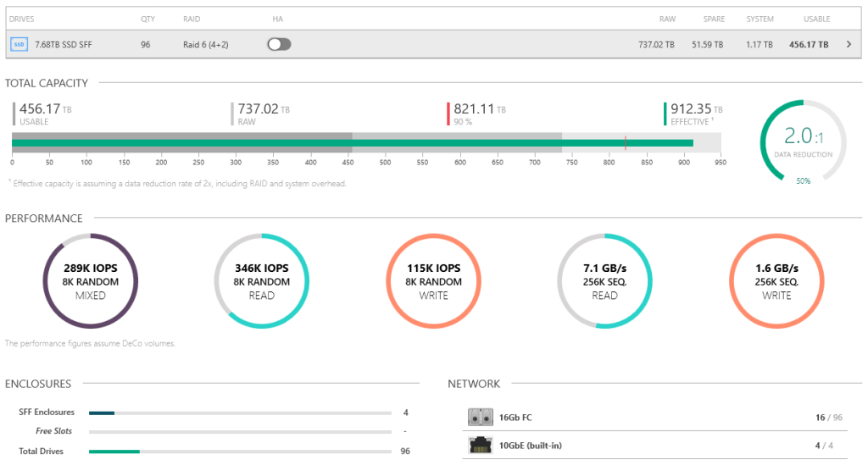The width and height of the screenshot is (868, 471).
Task: Click the Total Drives progress bar
Action: [x=239, y=452]
